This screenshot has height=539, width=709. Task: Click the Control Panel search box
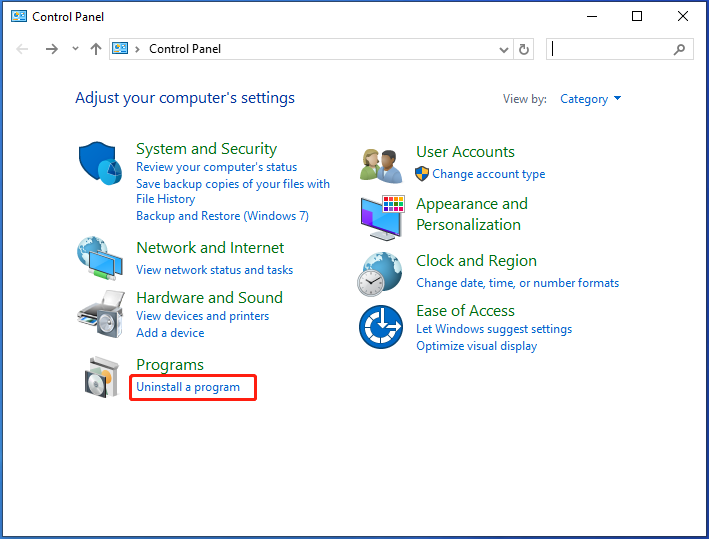coord(619,49)
